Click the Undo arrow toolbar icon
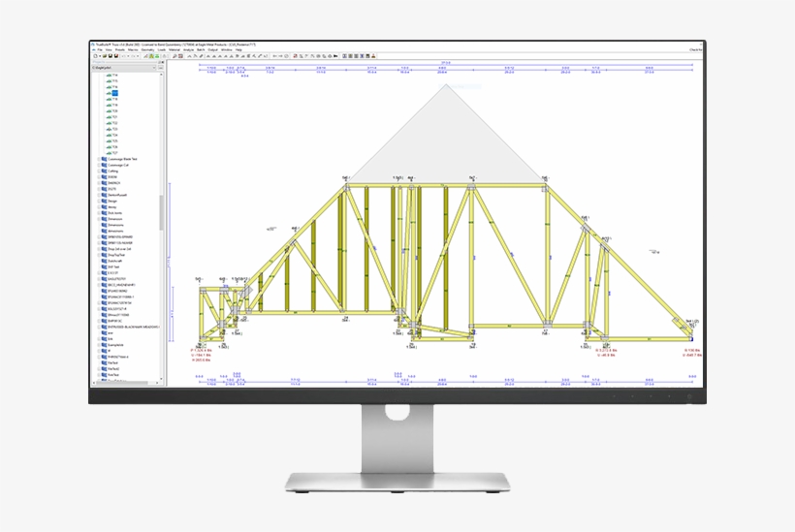The image size is (795, 532). 124,56
